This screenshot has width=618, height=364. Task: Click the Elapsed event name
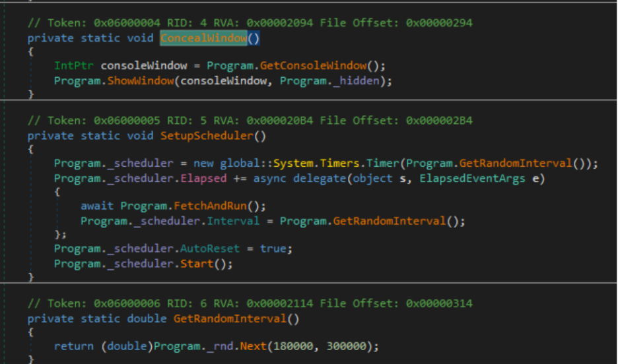[203, 178]
